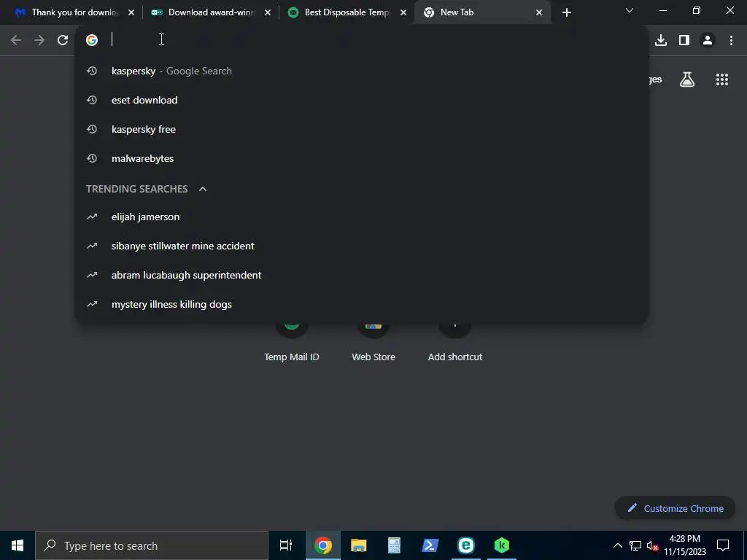Select the malwarebytes suggestion
Image resolution: width=747 pixels, height=560 pixels.
pos(362,158)
